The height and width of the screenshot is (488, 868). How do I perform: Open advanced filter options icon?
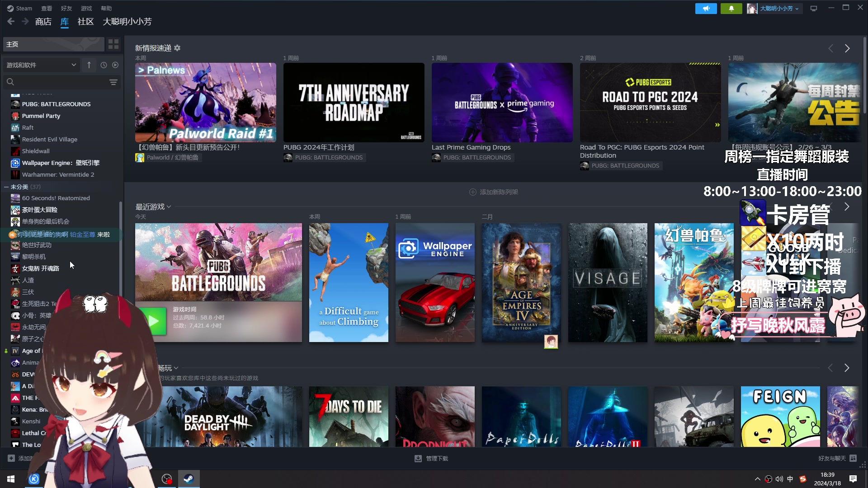click(113, 82)
